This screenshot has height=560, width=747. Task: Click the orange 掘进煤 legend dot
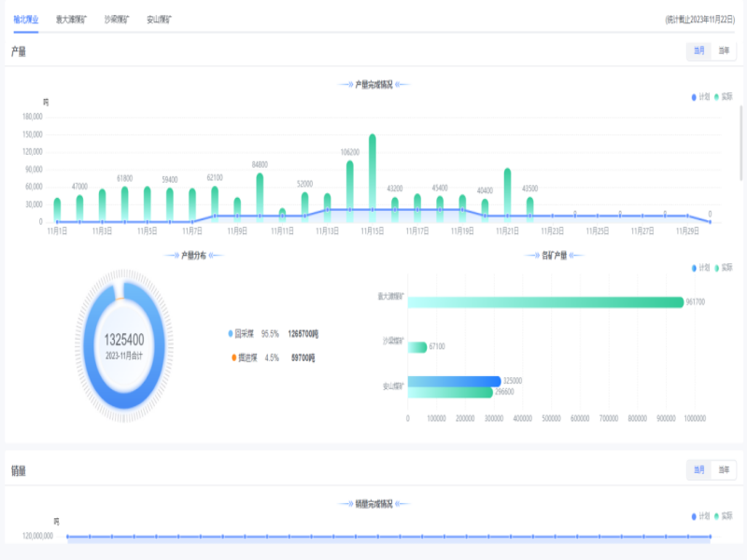(231, 357)
